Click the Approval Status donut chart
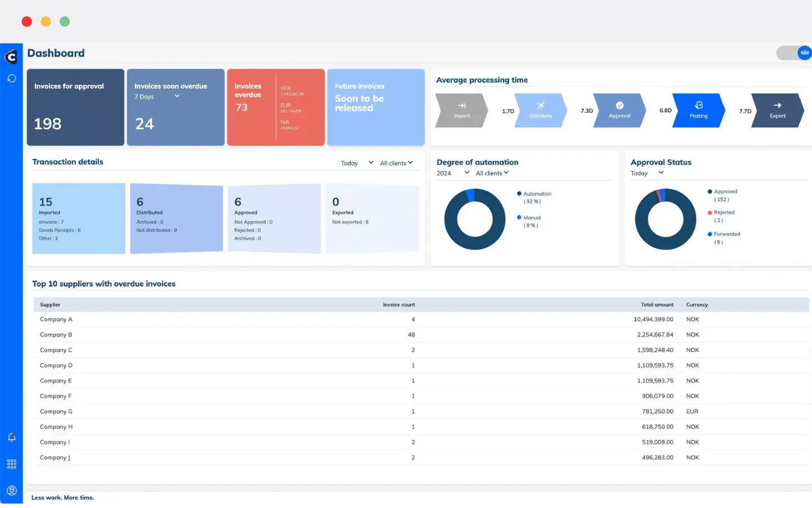 click(665, 219)
